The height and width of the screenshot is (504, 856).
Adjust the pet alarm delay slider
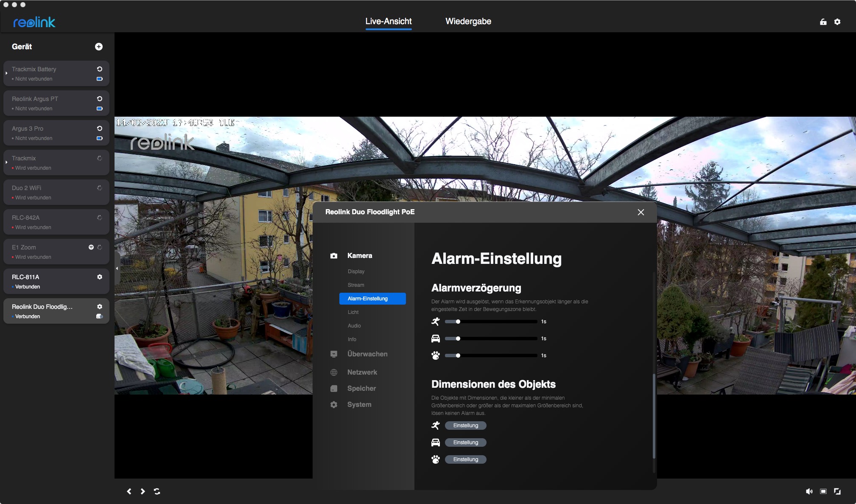(458, 356)
